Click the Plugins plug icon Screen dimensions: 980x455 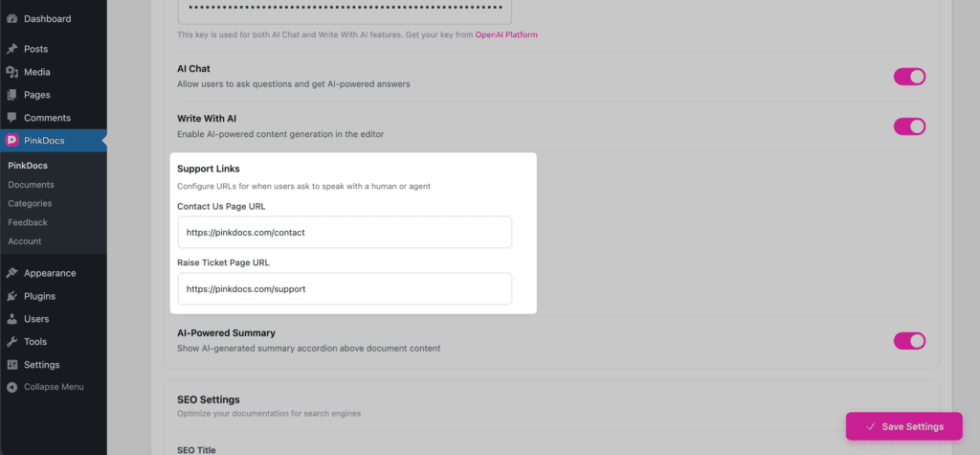(11, 296)
